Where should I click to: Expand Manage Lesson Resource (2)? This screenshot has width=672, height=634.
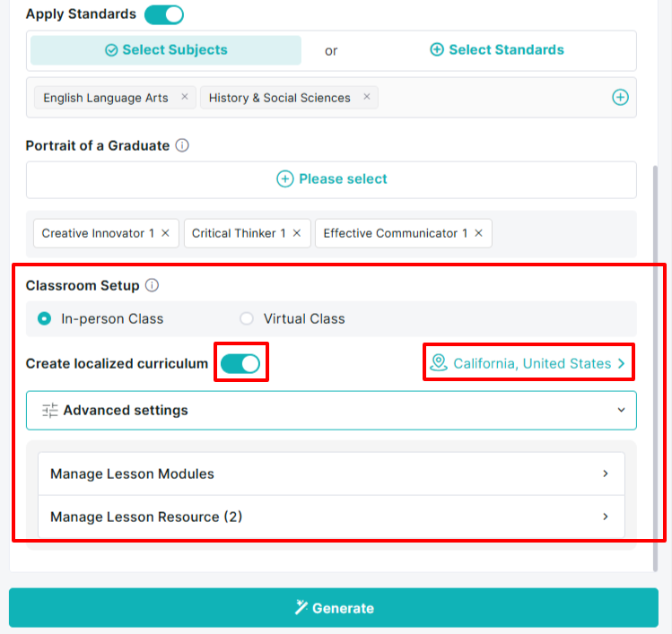click(331, 517)
